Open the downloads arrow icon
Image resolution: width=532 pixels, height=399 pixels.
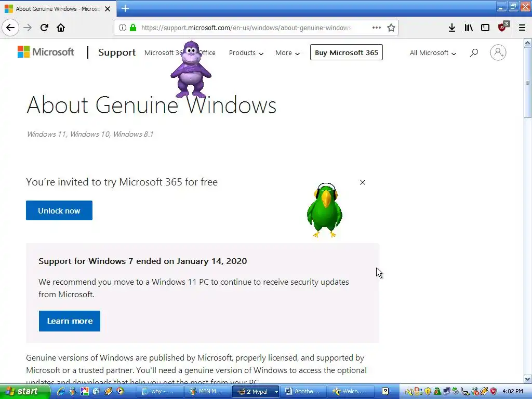(452, 28)
